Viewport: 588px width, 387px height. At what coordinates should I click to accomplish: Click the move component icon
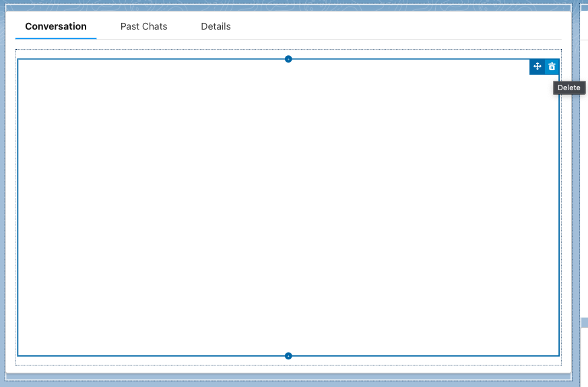(537, 67)
